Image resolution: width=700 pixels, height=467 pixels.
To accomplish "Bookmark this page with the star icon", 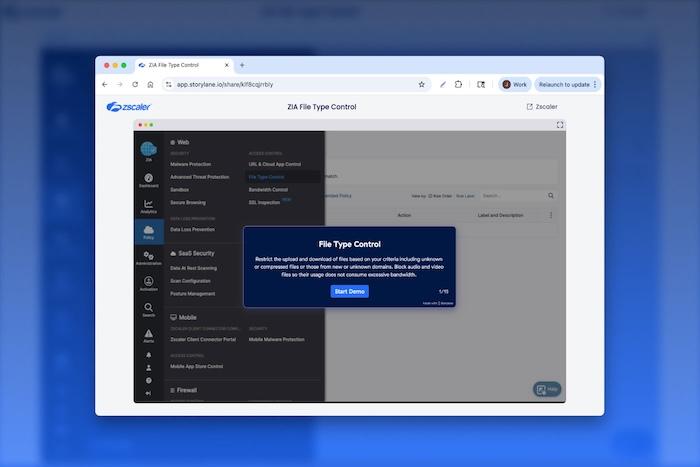I will pyautogui.click(x=421, y=84).
